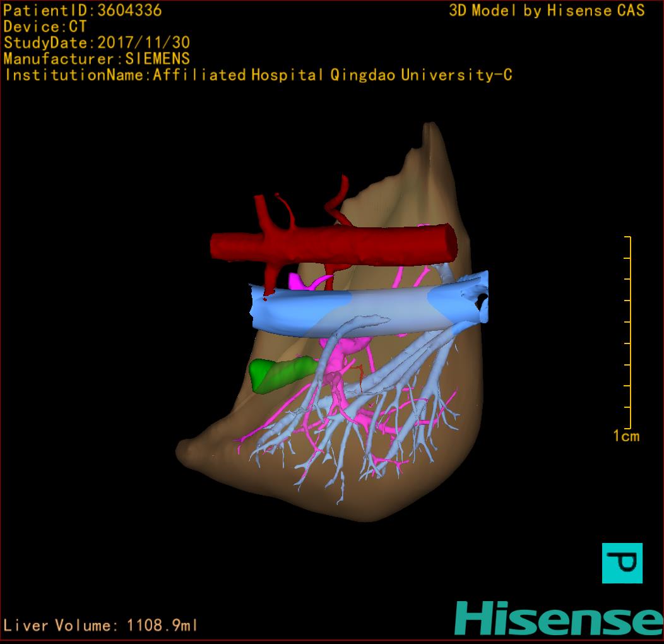Click the StudyDate 2017/11/30 text
Screen dimensions: 664x644
coord(97,44)
